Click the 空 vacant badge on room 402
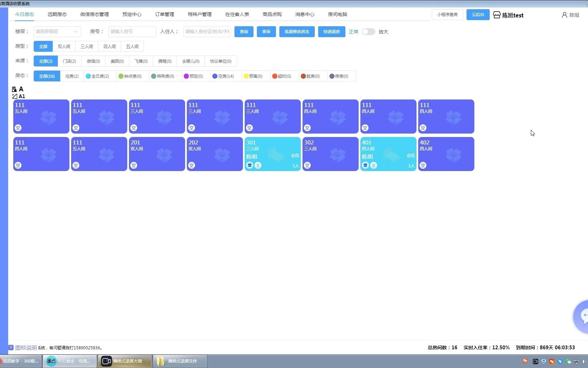The height and width of the screenshot is (368, 588). (x=423, y=165)
